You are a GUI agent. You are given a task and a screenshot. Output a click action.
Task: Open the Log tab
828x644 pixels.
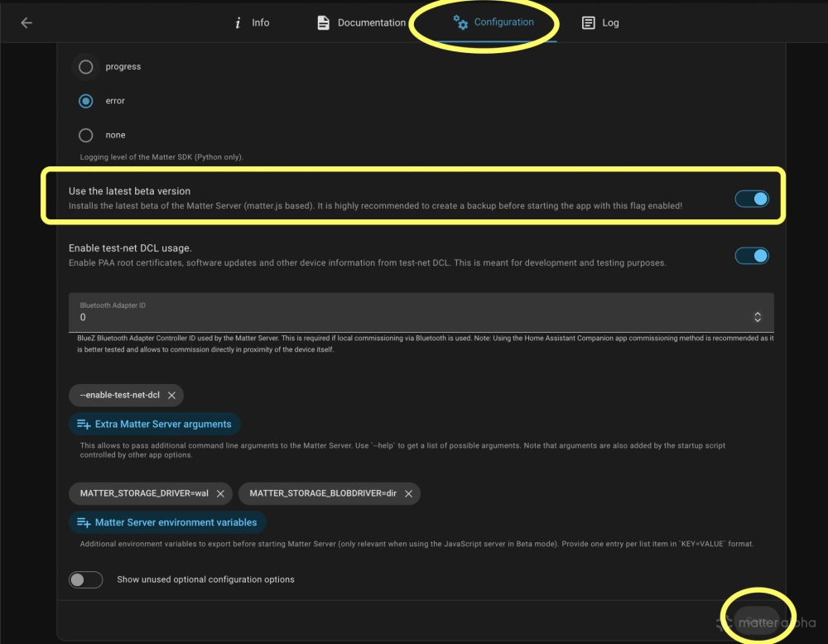599,22
